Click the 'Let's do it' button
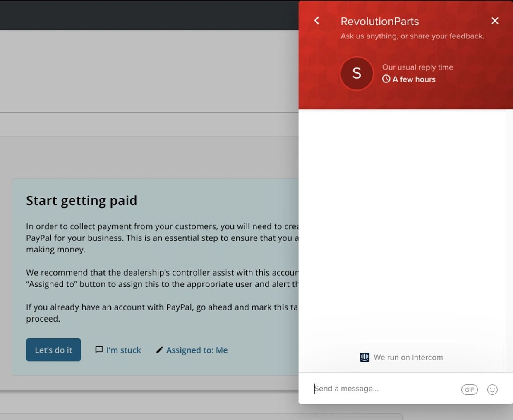The width and height of the screenshot is (513, 420). click(x=53, y=350)
